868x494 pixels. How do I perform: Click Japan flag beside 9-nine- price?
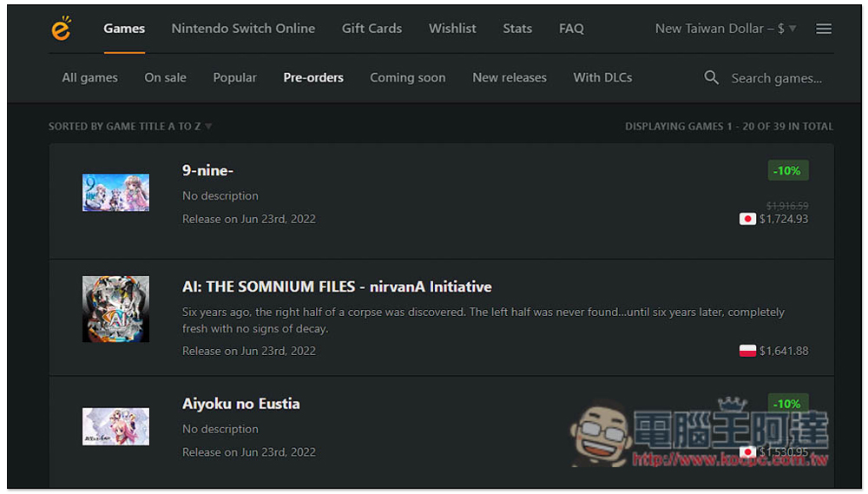[x=746, y=219]
